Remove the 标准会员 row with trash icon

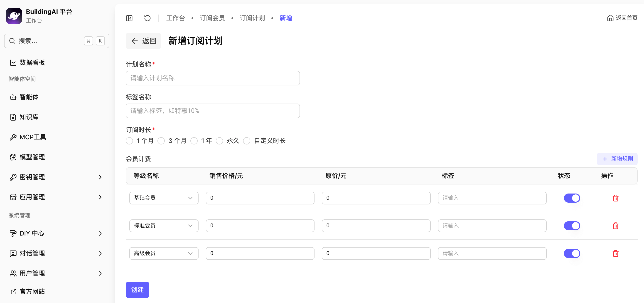615,226
